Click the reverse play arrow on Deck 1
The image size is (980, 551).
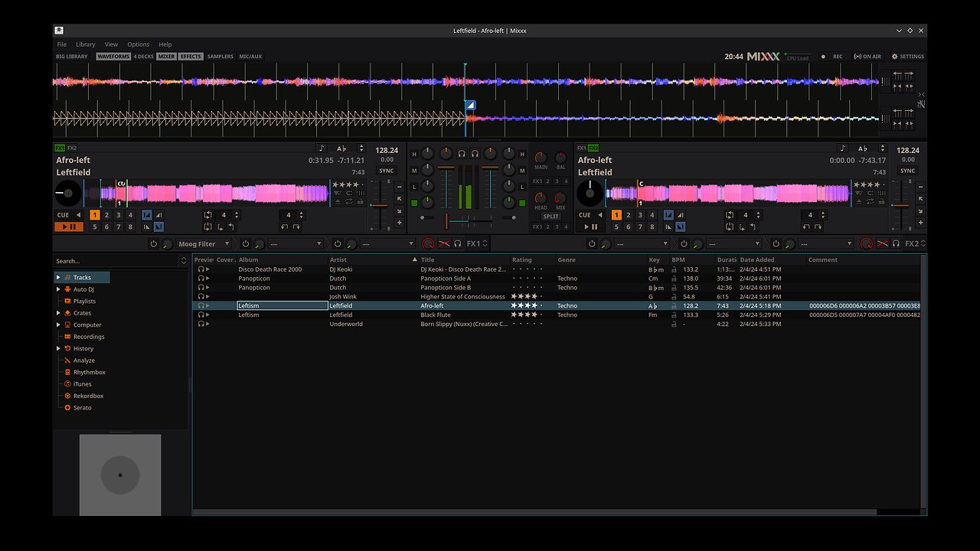pos(79,215)
